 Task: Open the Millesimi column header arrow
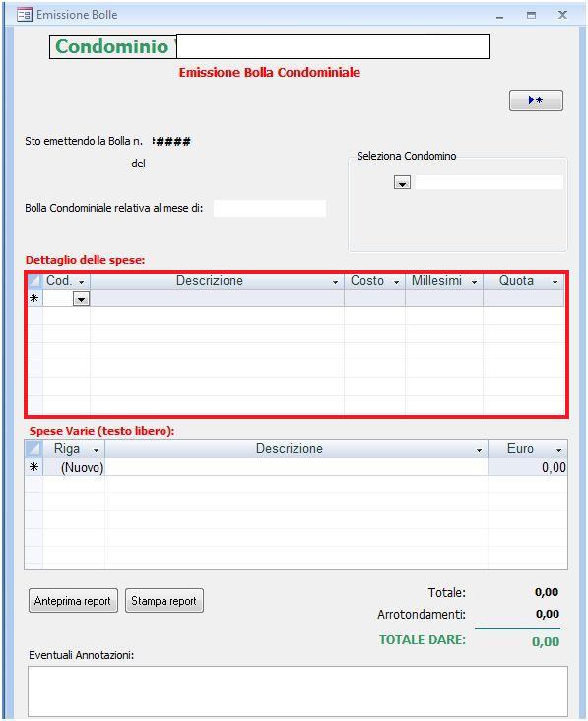click(x=474, y=281)
